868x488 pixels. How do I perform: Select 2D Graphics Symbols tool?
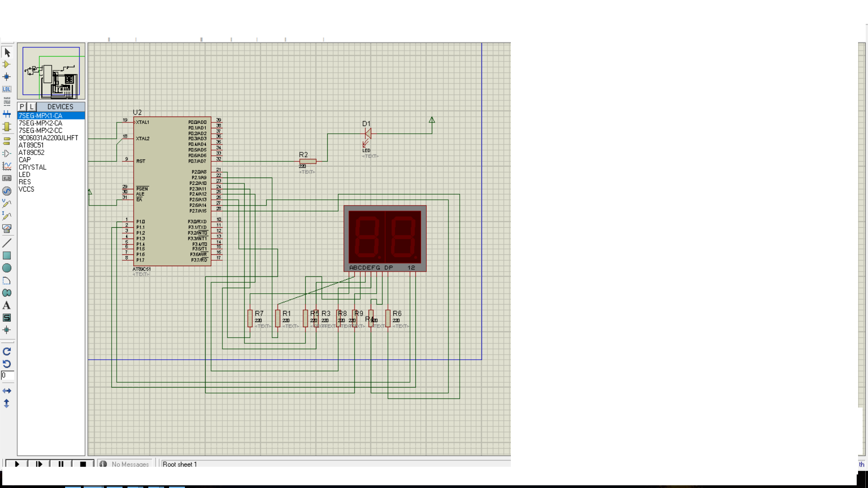[x=7, y=318]
